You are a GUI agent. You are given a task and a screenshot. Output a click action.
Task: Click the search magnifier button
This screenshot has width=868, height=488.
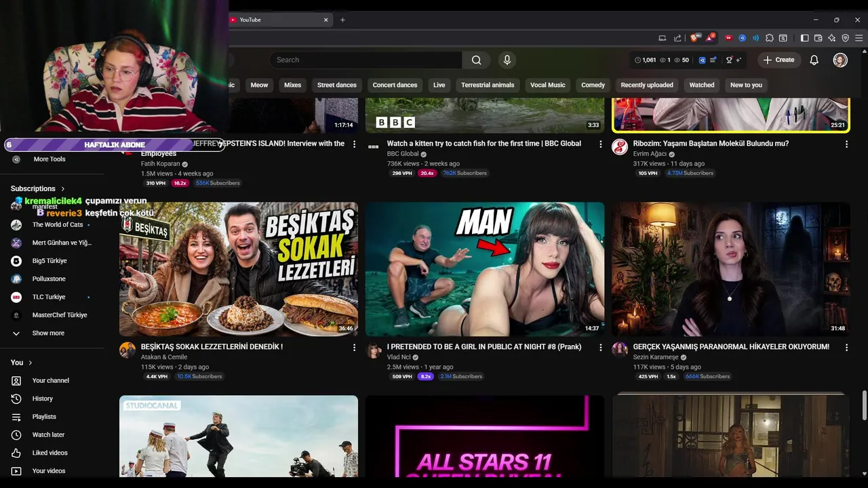pyautogui.click(x=476, y=60)
